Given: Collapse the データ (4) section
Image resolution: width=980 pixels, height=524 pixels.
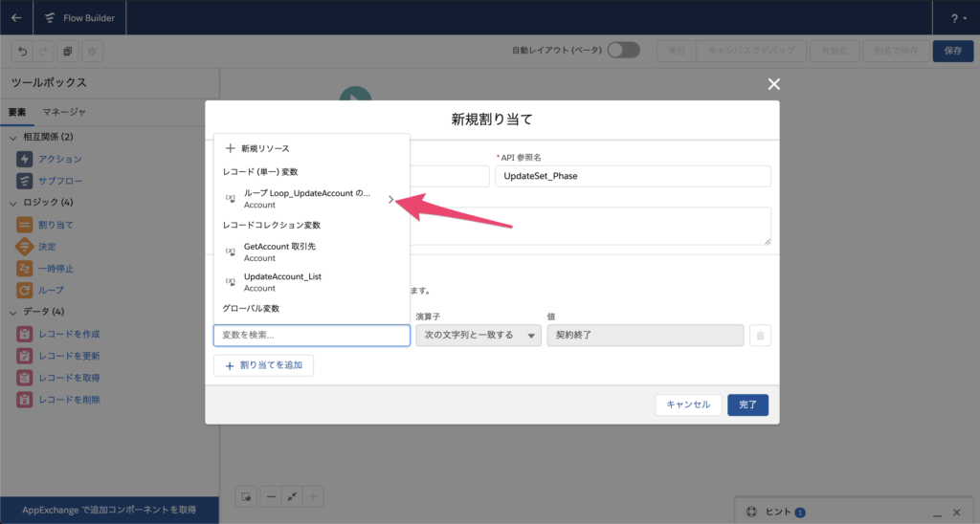Looking at the screenshot, I should [13, 313].
